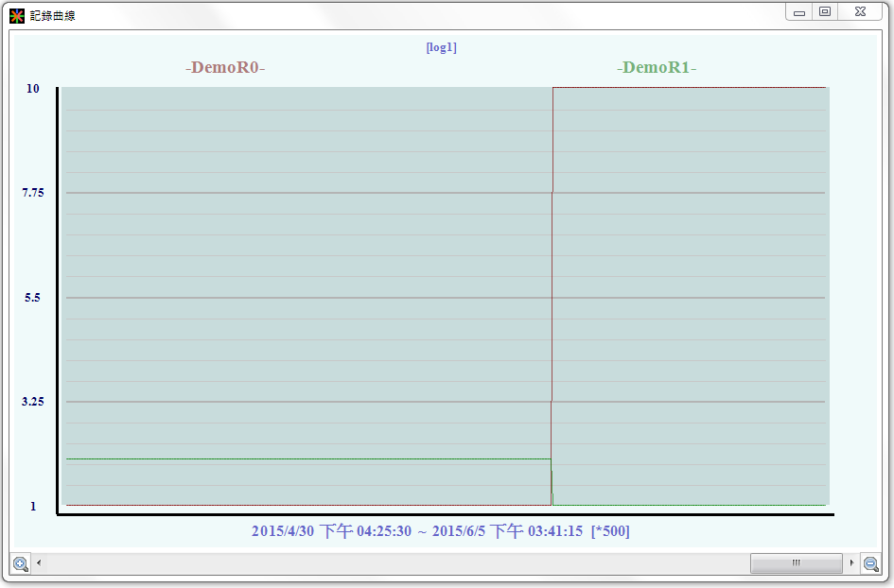
Task: Maximize the 記錄曲線 window
Action: tap(825, 11)
